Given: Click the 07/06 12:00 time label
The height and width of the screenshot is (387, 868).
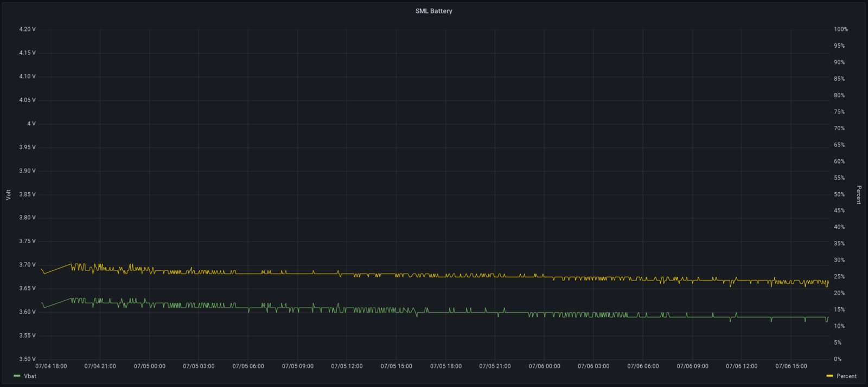Looking at the screenshot, I should click(742, 366).
